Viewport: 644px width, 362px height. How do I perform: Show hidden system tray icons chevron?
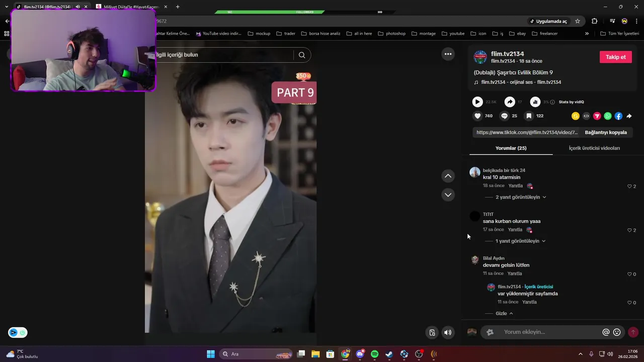[x=580, y=354]
